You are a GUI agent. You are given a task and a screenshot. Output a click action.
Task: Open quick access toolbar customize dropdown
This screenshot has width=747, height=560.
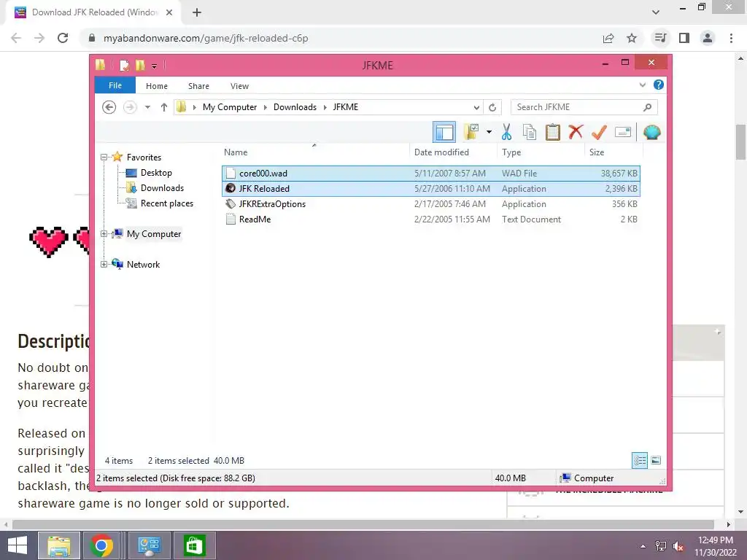tap(155, 66)
